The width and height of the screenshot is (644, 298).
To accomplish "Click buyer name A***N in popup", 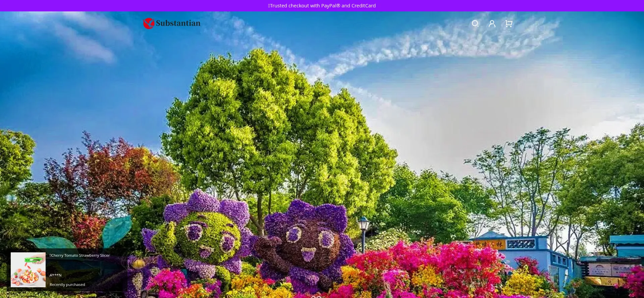I will pyautogui.click(x=56, y=275).
